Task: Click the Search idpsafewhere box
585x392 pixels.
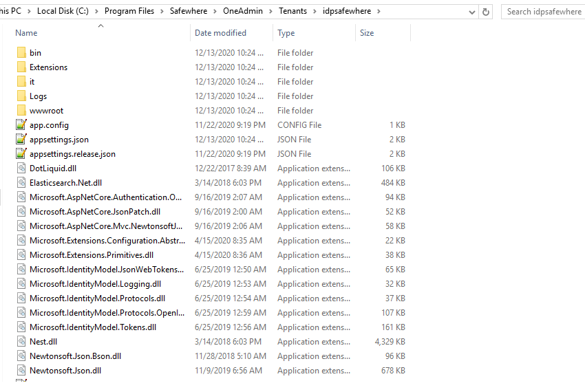Action: click(543, 12)
